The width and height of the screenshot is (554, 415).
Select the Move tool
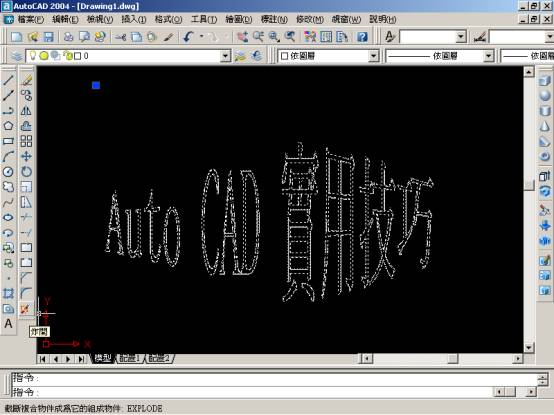[x=26, y=156]
